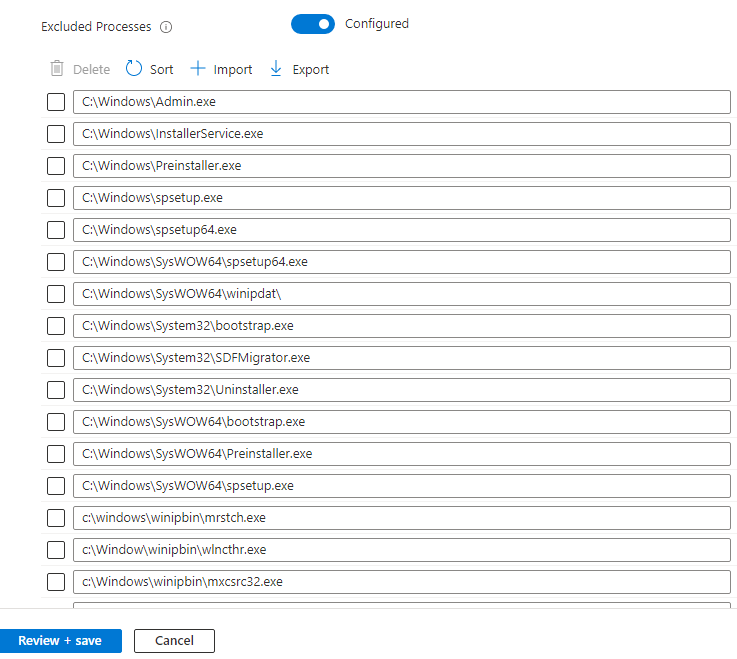Select checkbox for SysWOW64\spsetup64.exe row

56,262
